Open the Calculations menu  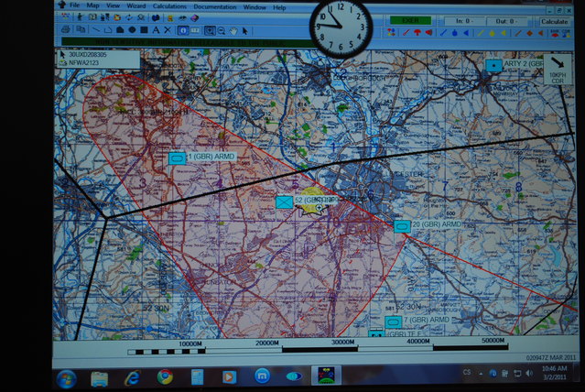click(x=169, y=7)
